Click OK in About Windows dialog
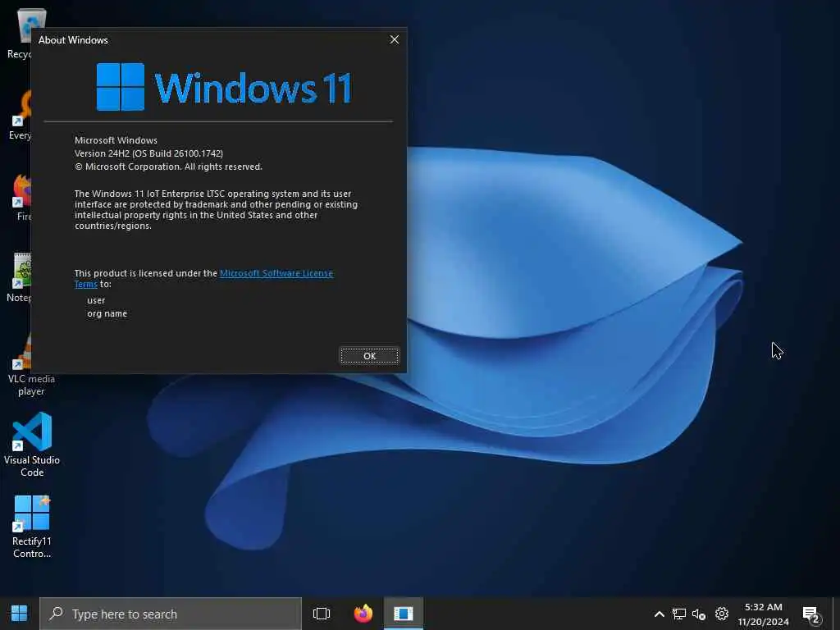 (x=370, y=356)
